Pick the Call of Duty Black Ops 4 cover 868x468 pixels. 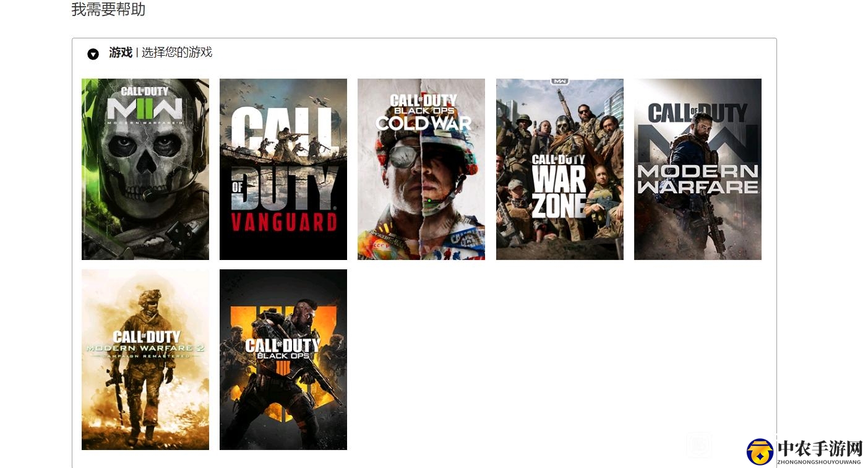pyautogui.click(x=283, y=360)
